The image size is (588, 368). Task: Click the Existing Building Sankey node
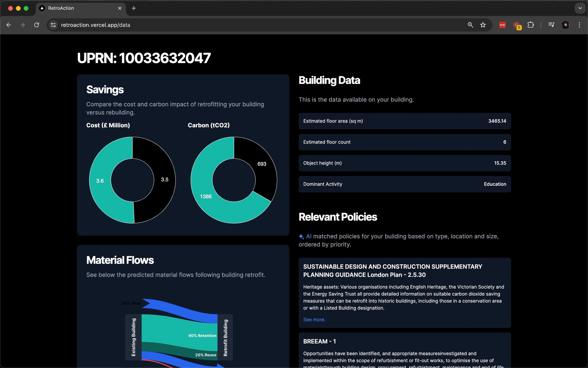pos(134,337)
